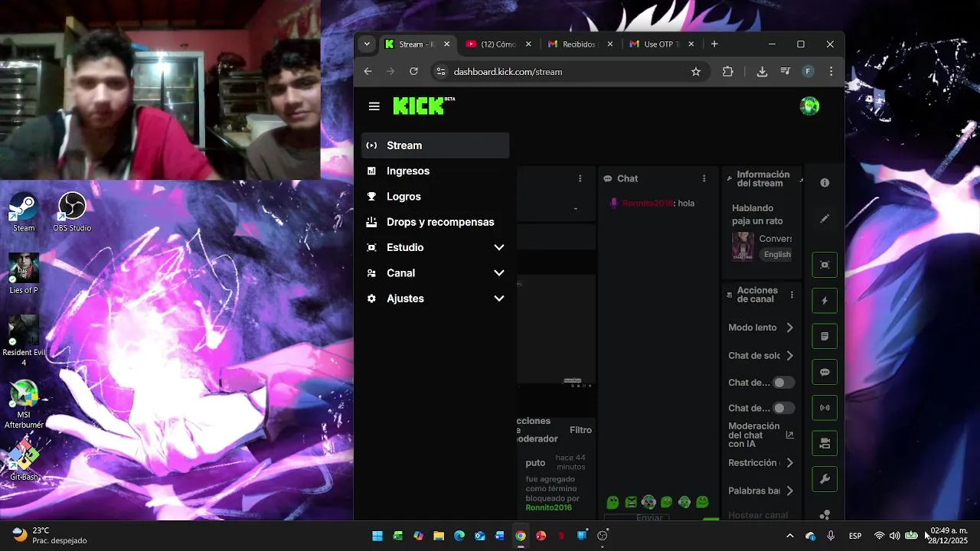
Task: Click the chat bubble icon in right sidebar
Action: tap(825, 372)
